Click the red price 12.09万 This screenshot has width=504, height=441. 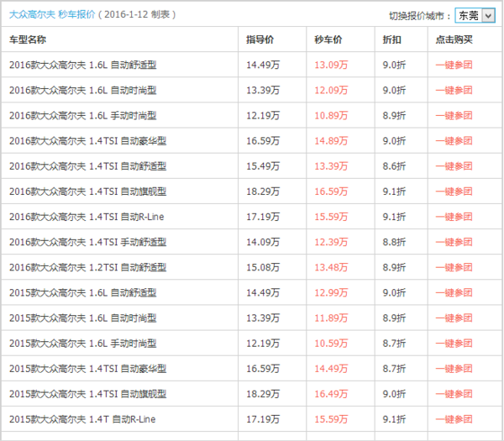(331, 91)
